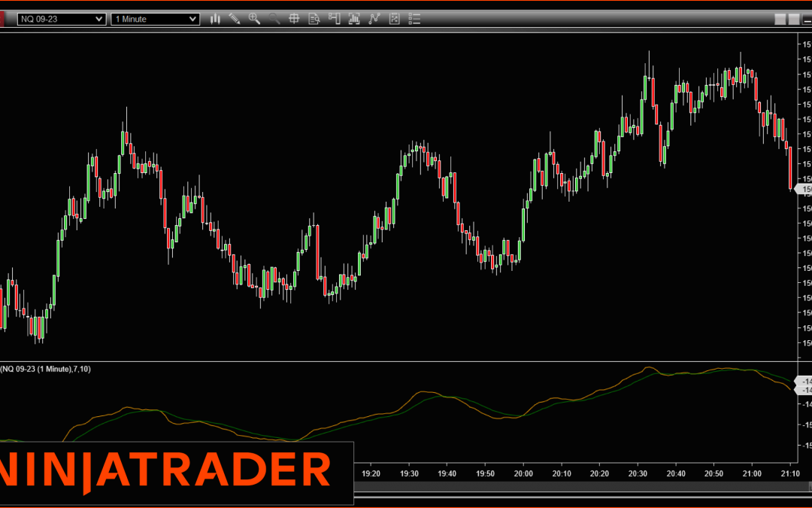Screen dimensions: 812x508
Task: Open the data box icon
Action: (314, 19)
